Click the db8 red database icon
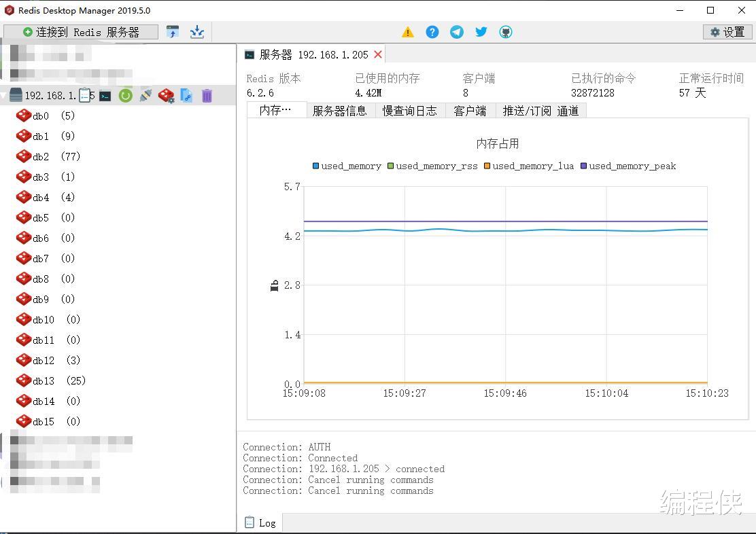 [24, 279]
